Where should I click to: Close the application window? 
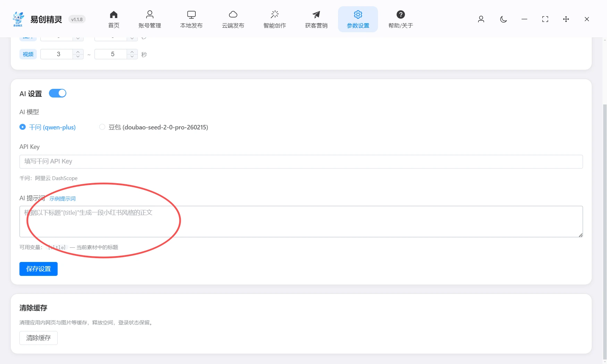click(587, 19)
